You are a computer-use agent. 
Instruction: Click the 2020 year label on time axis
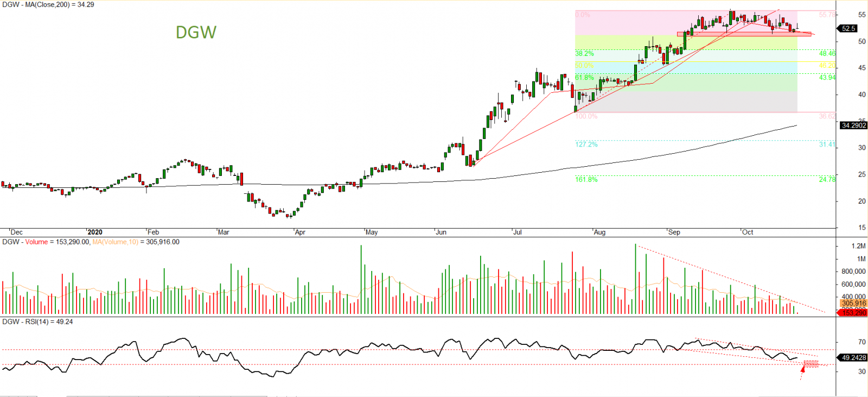[x=95, y=232]
